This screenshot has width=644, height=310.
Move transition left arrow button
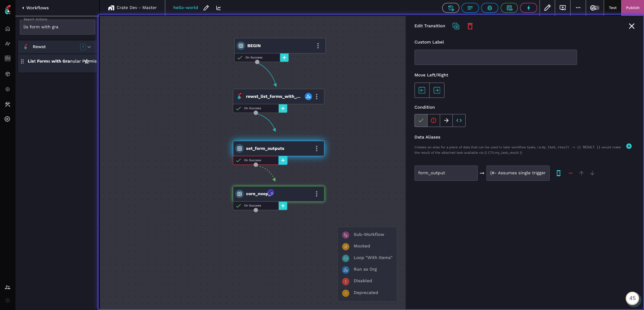click(x=422, y=90)
